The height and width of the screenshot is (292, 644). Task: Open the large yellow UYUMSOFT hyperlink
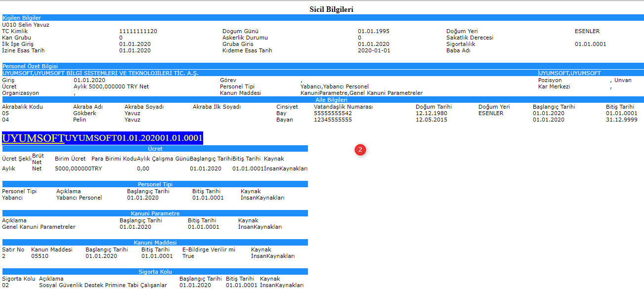coord(33,138)
